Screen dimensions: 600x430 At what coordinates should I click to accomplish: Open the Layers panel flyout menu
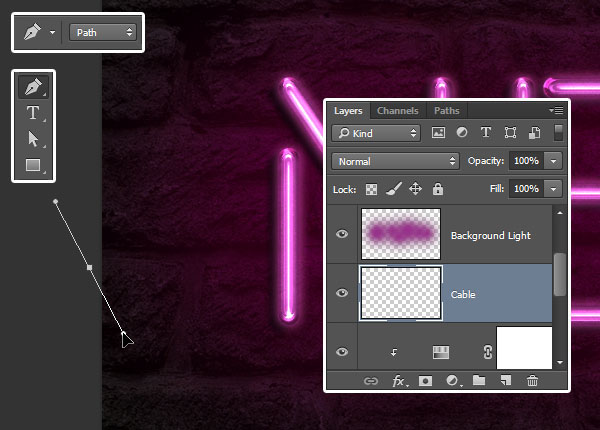click(555, 111)
